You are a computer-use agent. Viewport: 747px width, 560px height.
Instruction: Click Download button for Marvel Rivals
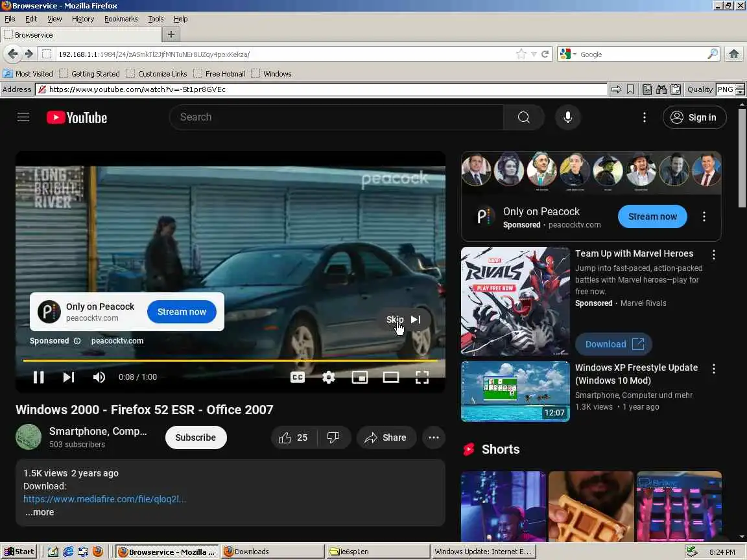pos(613,344)
